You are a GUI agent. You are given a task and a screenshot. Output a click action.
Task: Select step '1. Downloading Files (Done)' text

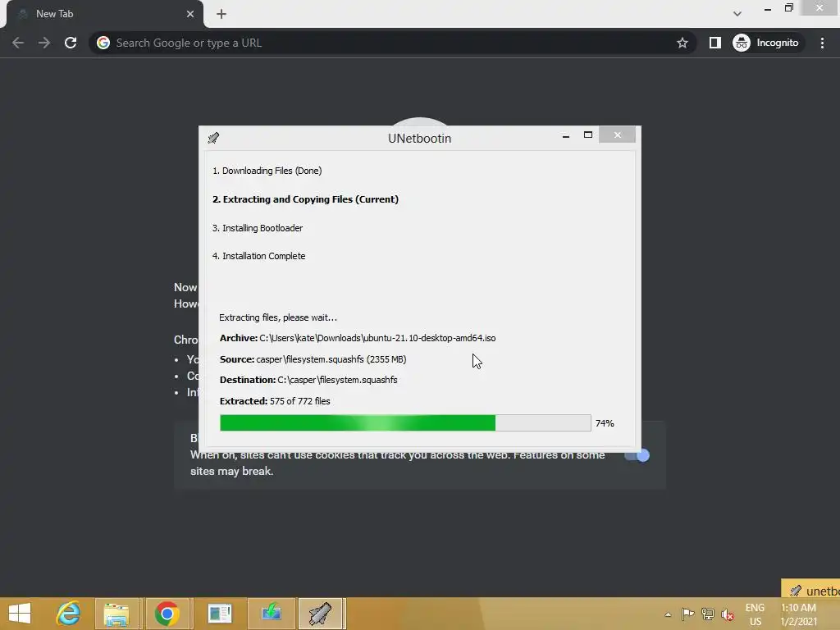pos(267,171)
